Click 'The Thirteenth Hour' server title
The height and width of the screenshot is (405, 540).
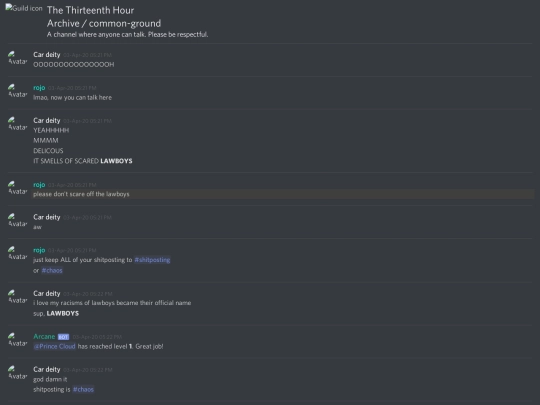pos(90,10)
